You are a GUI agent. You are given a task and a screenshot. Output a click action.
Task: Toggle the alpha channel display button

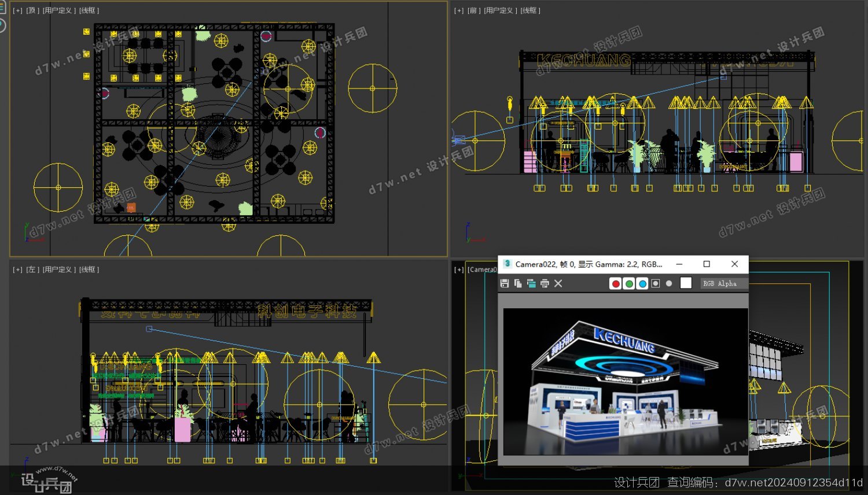(x=656, y=283)
